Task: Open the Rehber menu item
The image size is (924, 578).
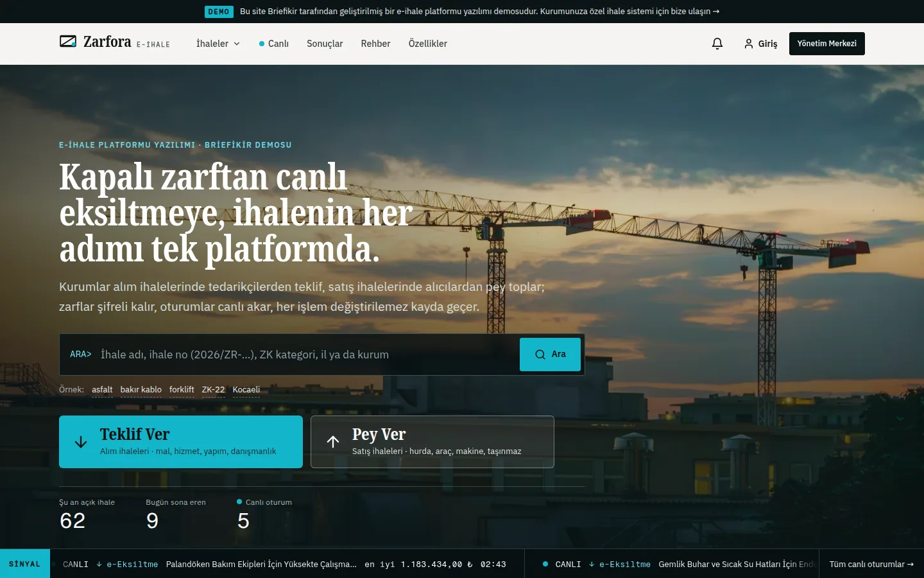Action: [375, 44]
